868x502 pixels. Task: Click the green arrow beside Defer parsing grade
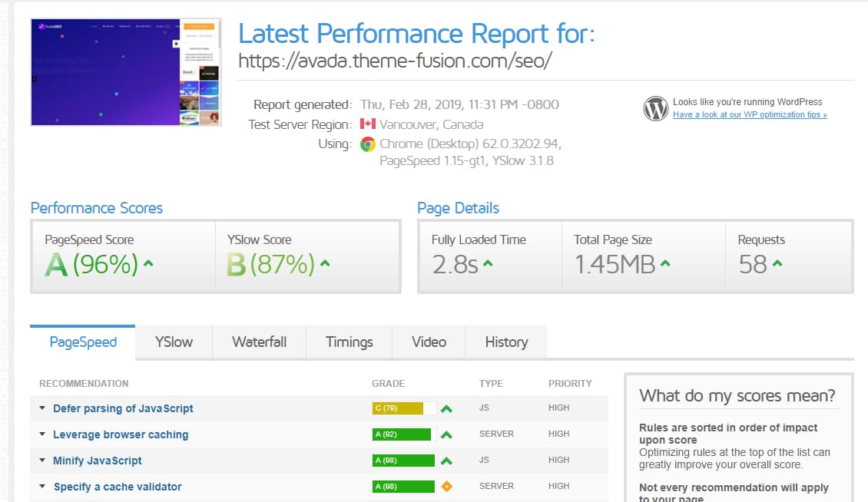(446, 409)
